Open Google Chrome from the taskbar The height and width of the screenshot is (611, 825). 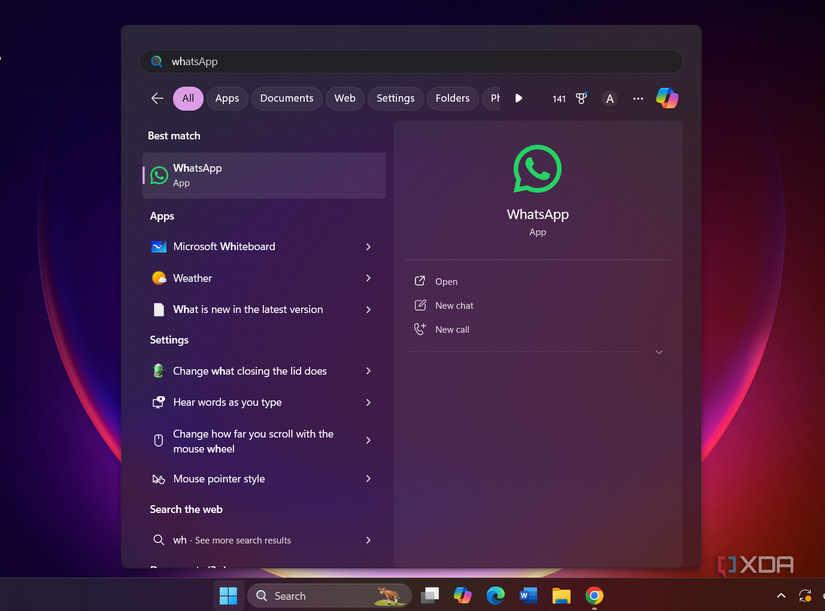[x=594, y=595]
